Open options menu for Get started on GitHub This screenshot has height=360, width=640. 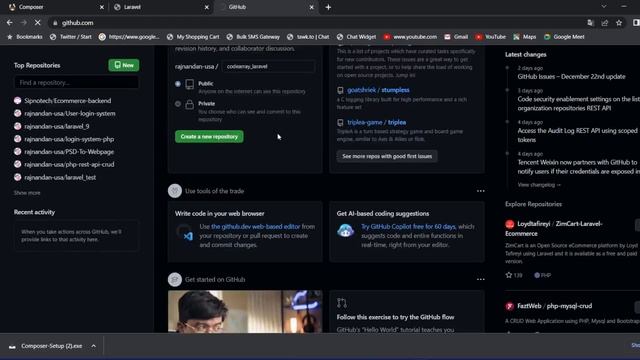tap(480, 280)
